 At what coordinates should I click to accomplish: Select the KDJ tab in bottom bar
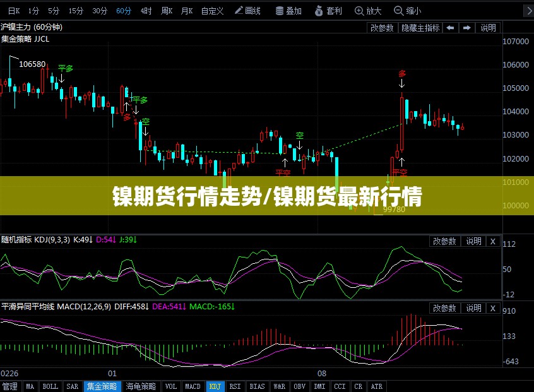point(215,386)
